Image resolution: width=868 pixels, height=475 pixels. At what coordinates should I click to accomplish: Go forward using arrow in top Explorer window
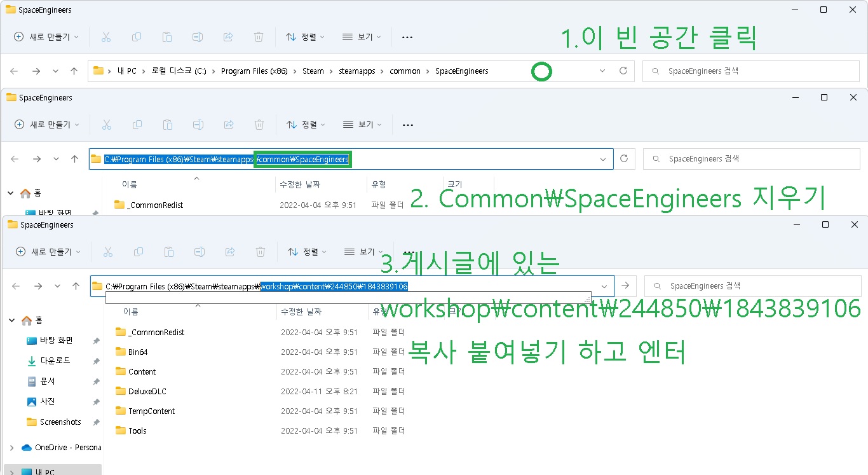pyautogui.click(x=36, y=71)
